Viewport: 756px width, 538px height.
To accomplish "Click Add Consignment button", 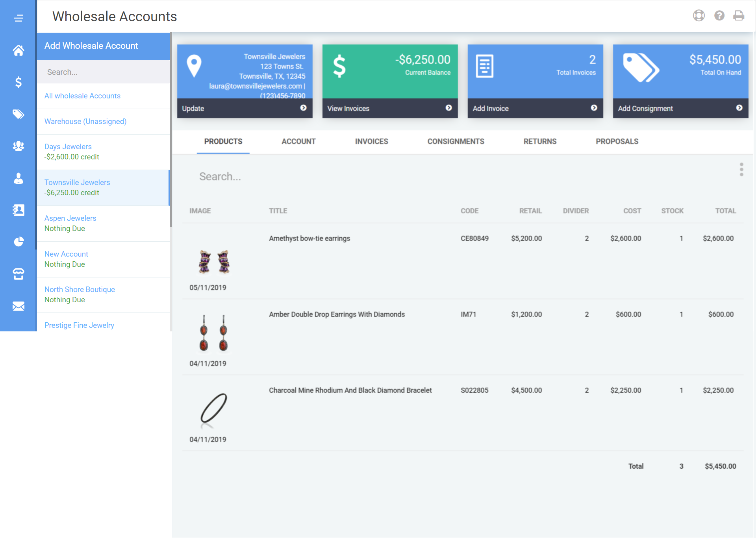I will pos(680,108).
